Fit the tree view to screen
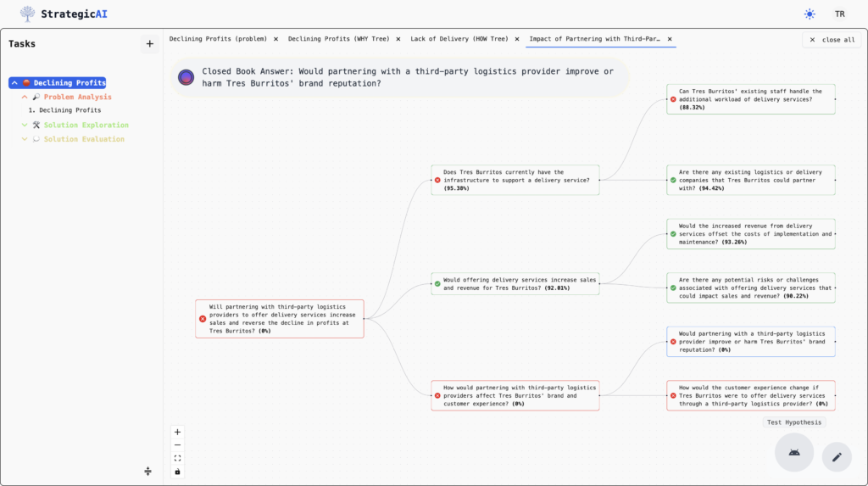Viewport: 868px width, 486px height. (177, 458)
